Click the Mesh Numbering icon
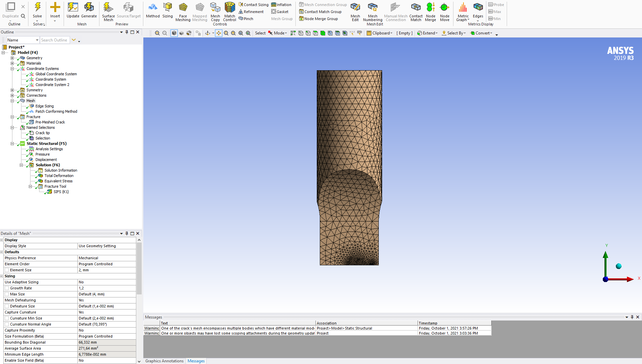Screen dimensions: 642x364 point(372,7)
